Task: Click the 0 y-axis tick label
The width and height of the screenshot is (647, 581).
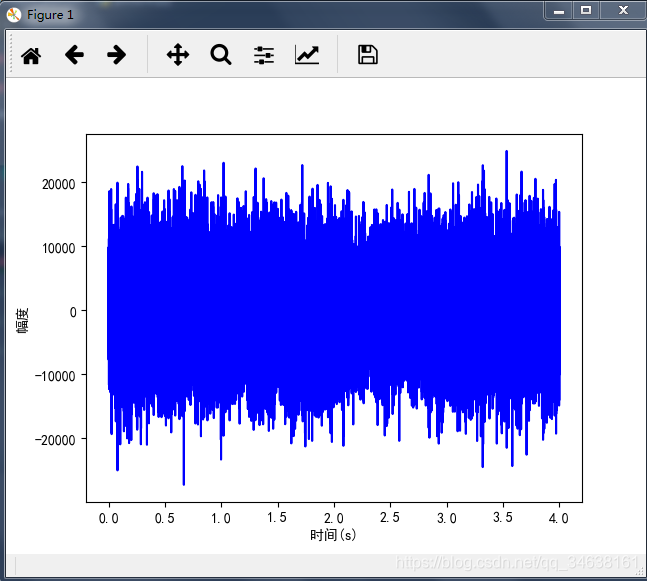Action: 73,312
